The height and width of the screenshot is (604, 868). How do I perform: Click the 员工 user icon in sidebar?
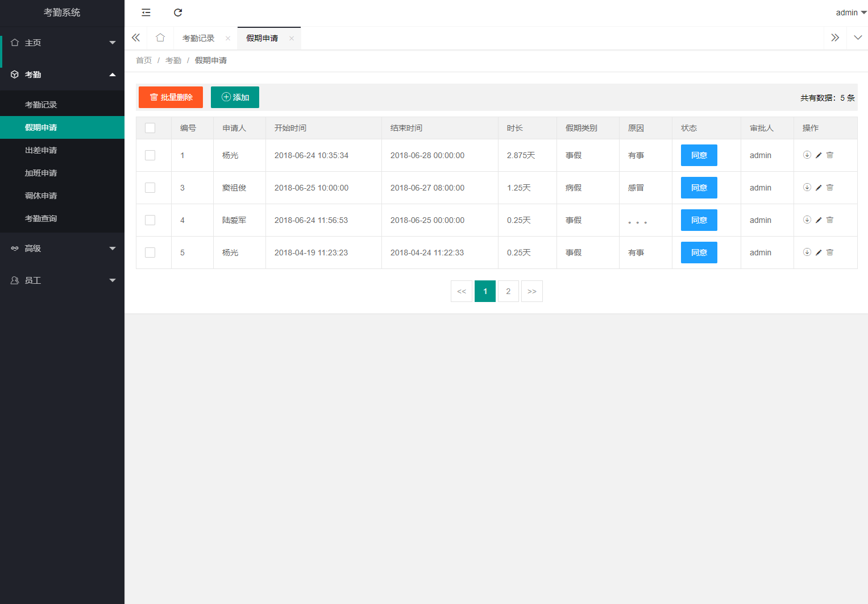(x=15, y=280)
